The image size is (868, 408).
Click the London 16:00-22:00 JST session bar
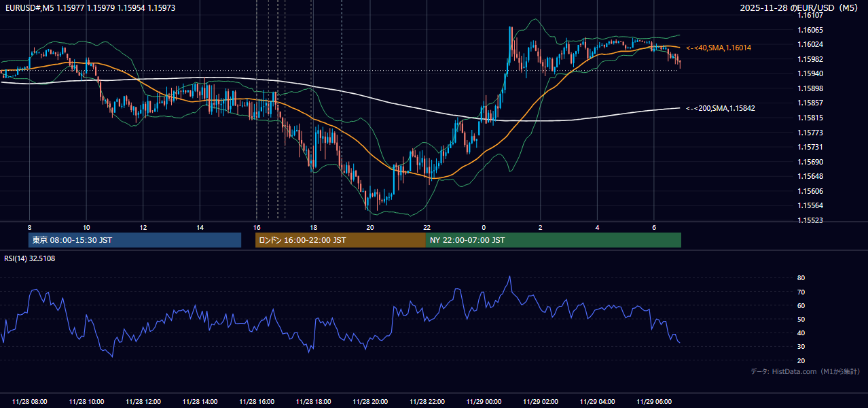coord(340,240)
